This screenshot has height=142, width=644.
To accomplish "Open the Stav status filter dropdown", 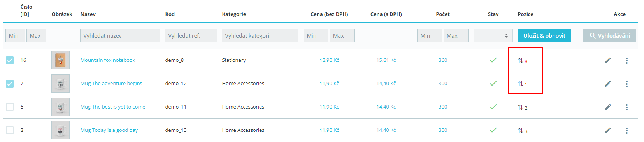I will (492, 35).
